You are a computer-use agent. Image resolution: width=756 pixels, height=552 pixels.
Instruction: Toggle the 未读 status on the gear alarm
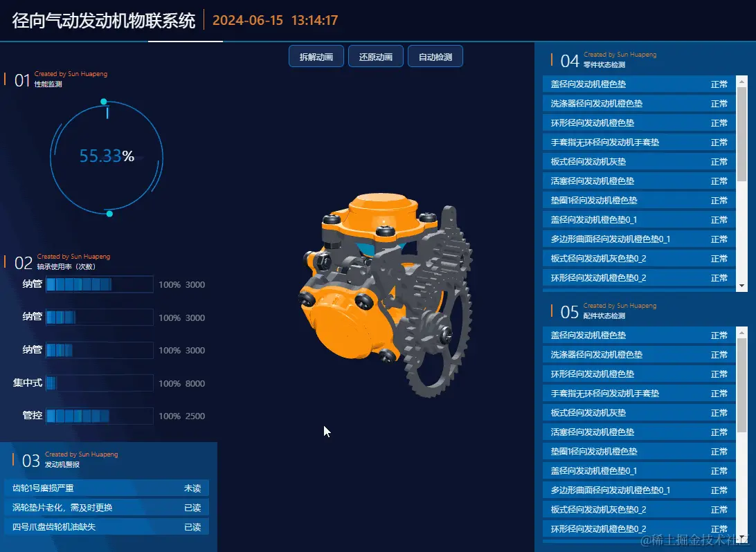(x=192, y=488)
